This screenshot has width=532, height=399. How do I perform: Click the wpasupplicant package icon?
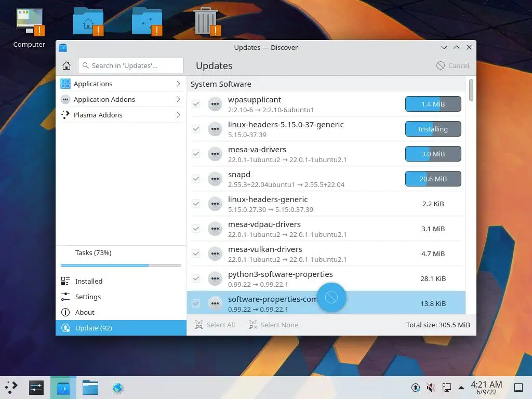[215, 104]
